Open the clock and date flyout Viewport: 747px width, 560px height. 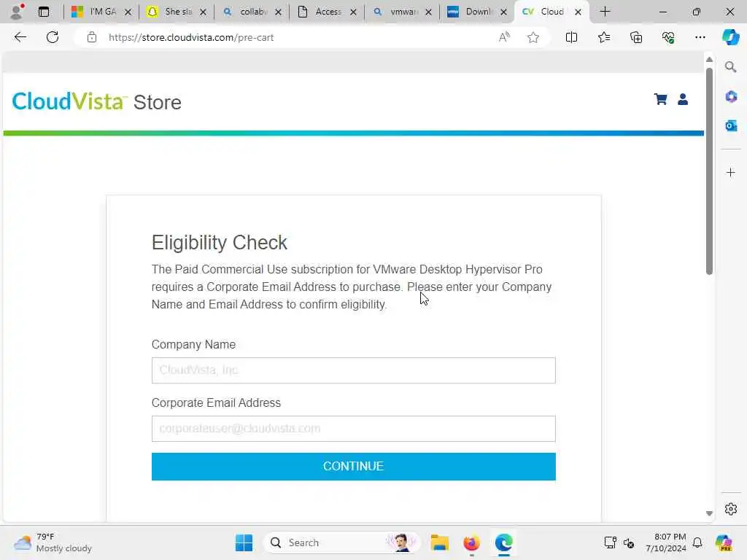pos(665,542)
